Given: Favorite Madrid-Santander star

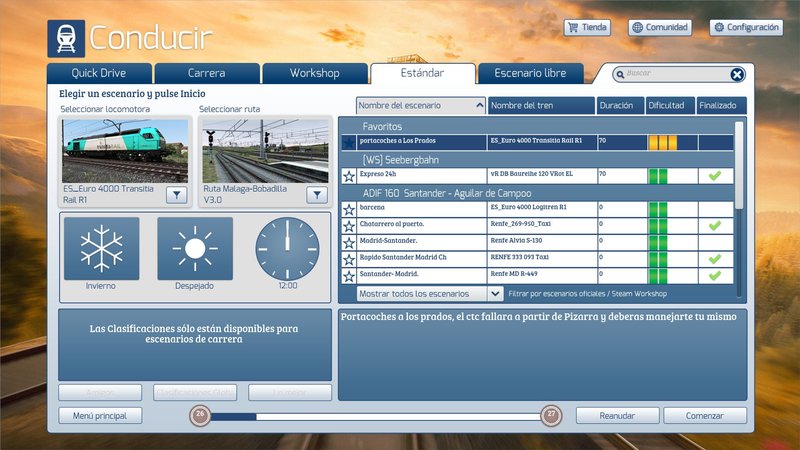Looking at the screenshot, I should [349, 243].
